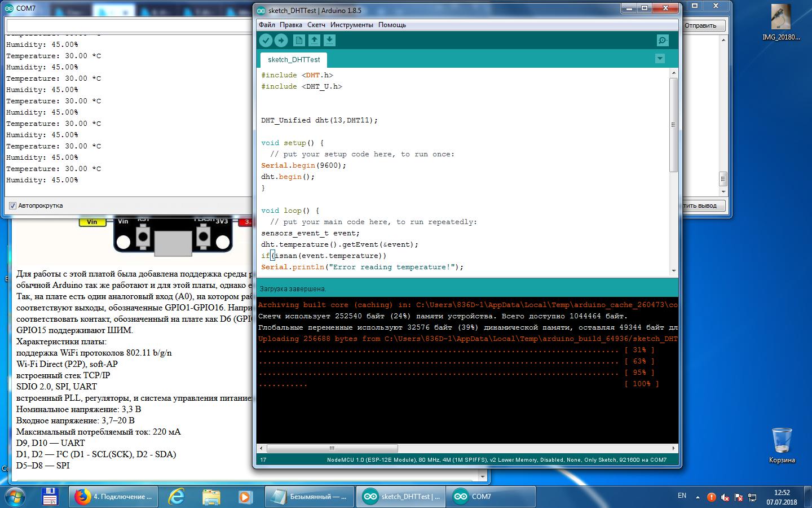Open the Serial Monitor magnifier icon
This screenshot has width=812, height=508.
[663, 41]
